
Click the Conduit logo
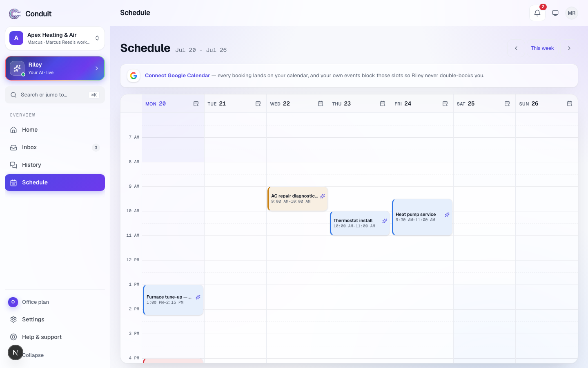(15, 14)
